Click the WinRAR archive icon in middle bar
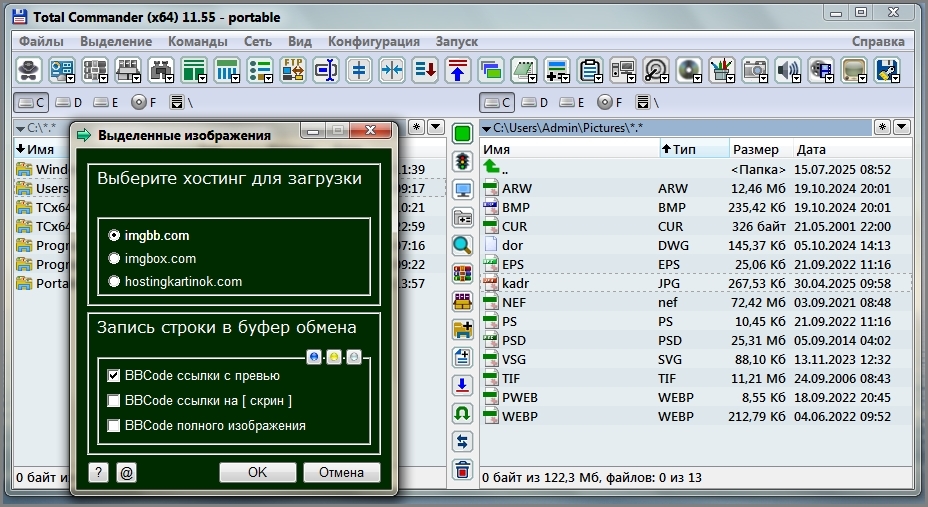 (462, 273)
